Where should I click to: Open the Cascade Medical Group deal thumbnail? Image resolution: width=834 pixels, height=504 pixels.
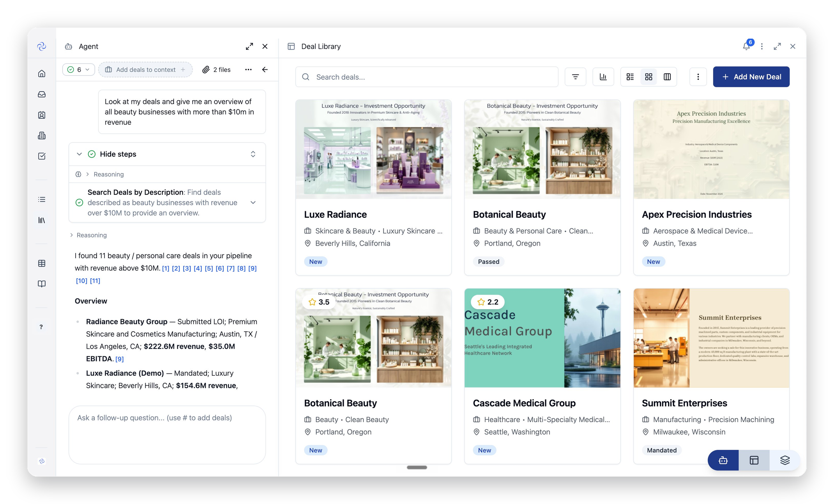coord(542,338)
